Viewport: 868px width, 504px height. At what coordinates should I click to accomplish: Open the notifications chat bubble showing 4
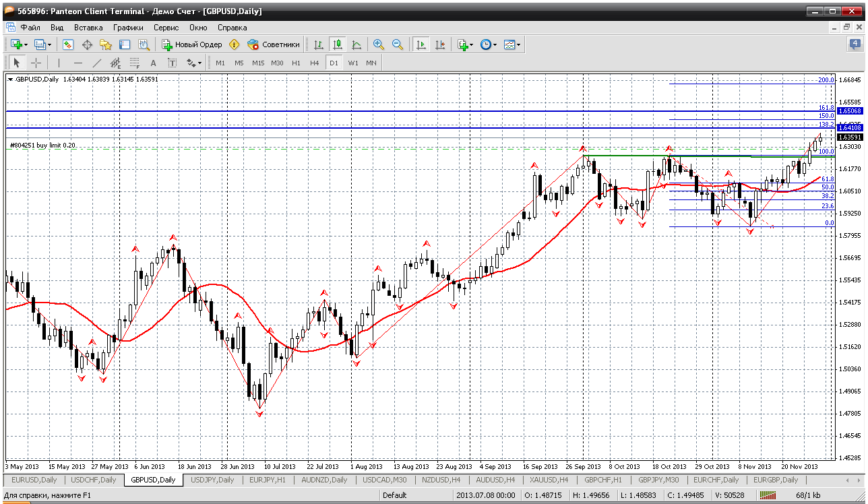[x=854, y=44]
